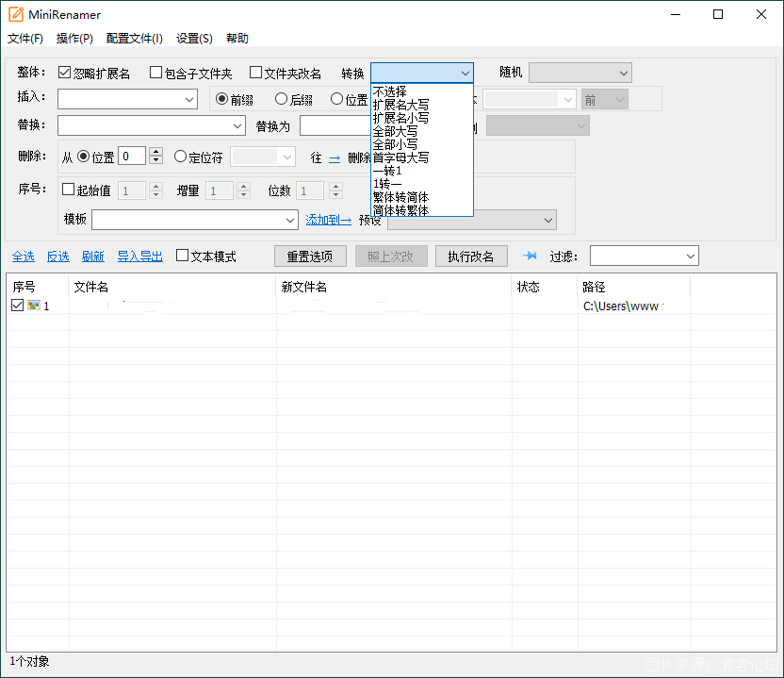Click the C:\Users\www path cell
This screenshot has width=784, height=678.
tap(633, 306)
